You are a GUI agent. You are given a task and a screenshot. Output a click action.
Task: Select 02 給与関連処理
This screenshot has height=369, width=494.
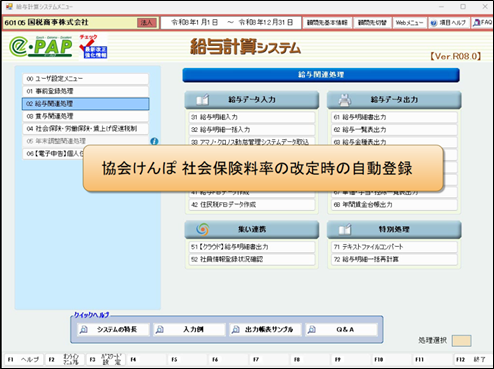(x=85, y=104)
